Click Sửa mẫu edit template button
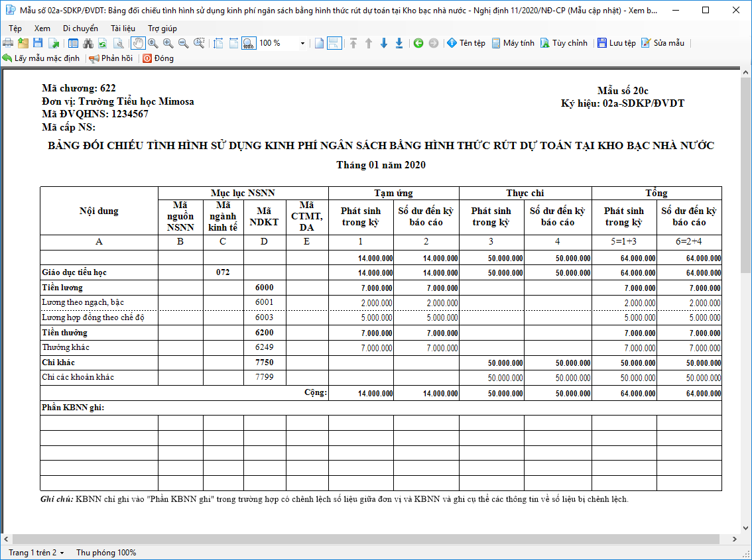The height and width of the screenshot is (560, 752). [x=662, y=43]
